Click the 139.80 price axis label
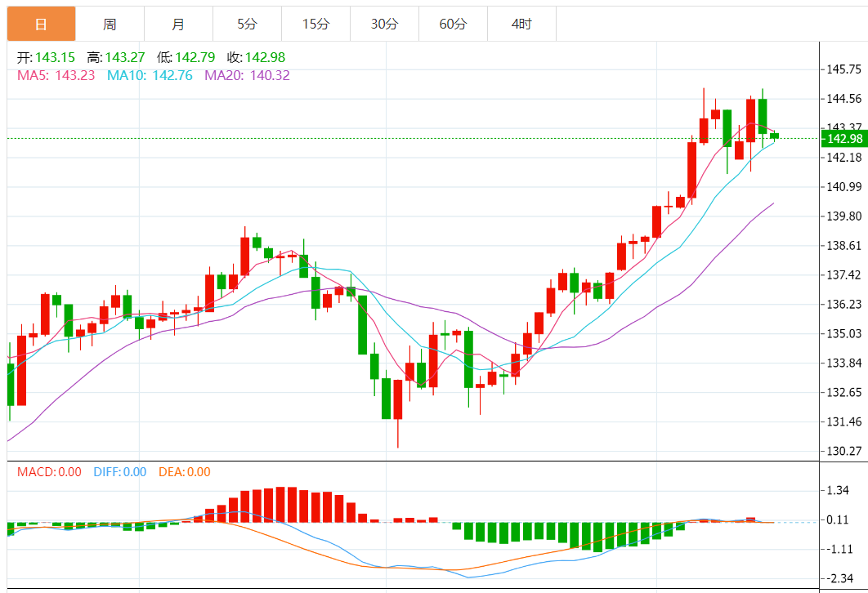This screenshot has width=868, height=593. (x=844, y=216)
